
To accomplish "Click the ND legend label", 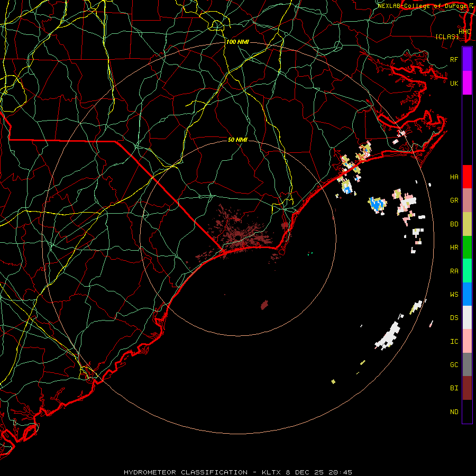I will coord(454,412).
